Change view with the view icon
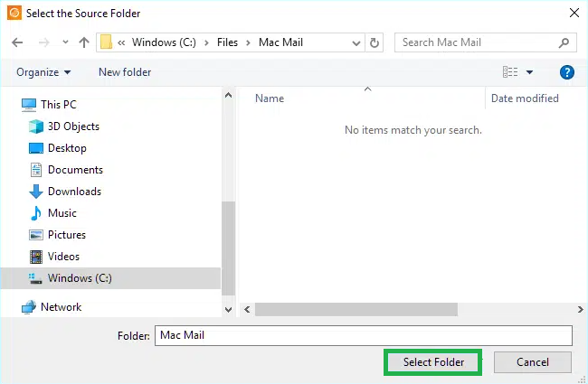This screenshot has height=384, width=588. coord(510,72)
